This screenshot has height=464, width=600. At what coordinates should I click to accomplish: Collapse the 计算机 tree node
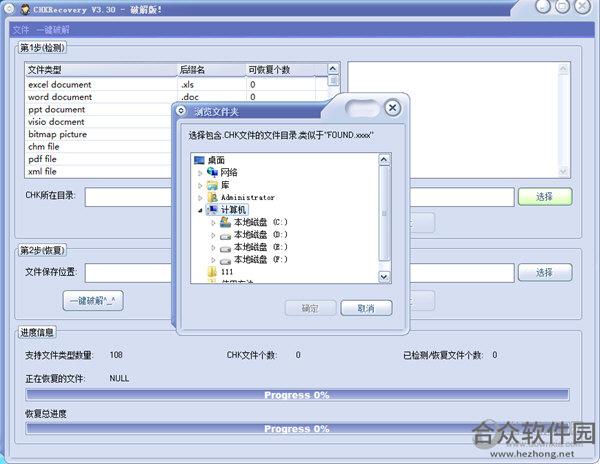[200, 210]
